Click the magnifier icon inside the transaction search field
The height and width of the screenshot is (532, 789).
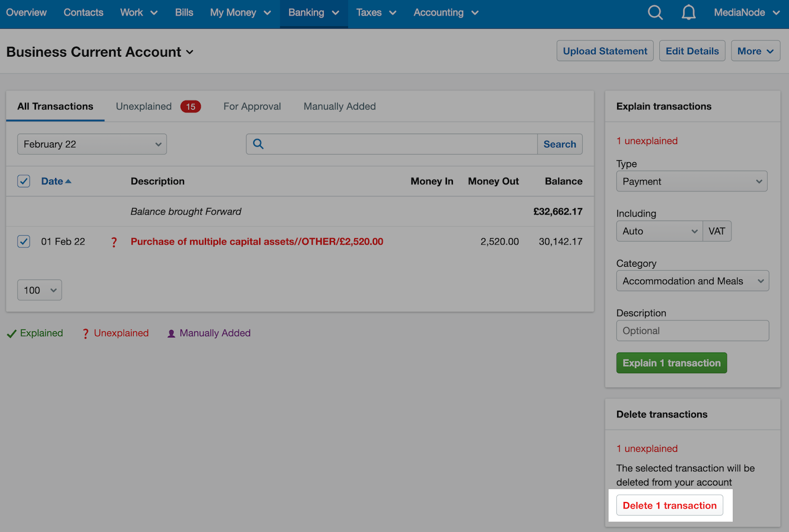pyautogui.click(x=258, y=144)
